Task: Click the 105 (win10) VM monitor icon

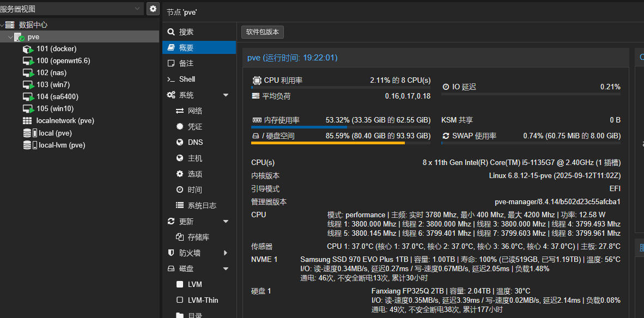Action: click(28, 109)
